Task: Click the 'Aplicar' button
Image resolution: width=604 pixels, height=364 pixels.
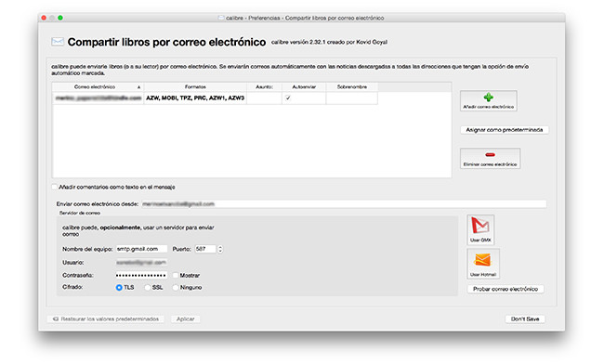Action: [x=185, y=319]
